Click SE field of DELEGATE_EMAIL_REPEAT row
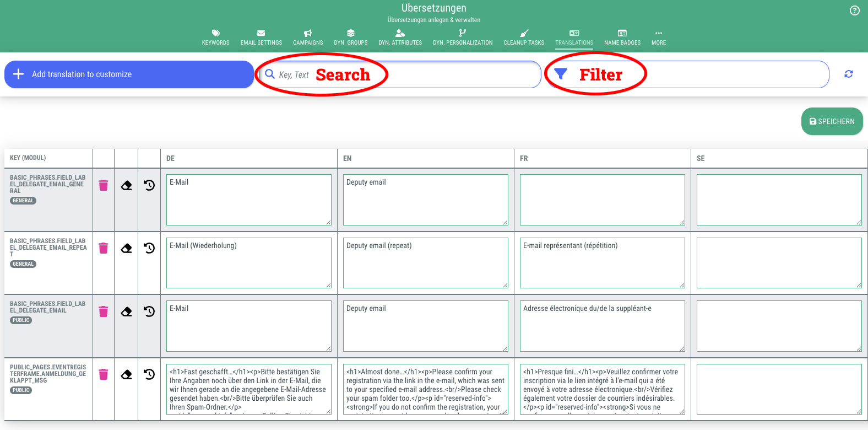The image size is (868, 430). pos(779,263)
